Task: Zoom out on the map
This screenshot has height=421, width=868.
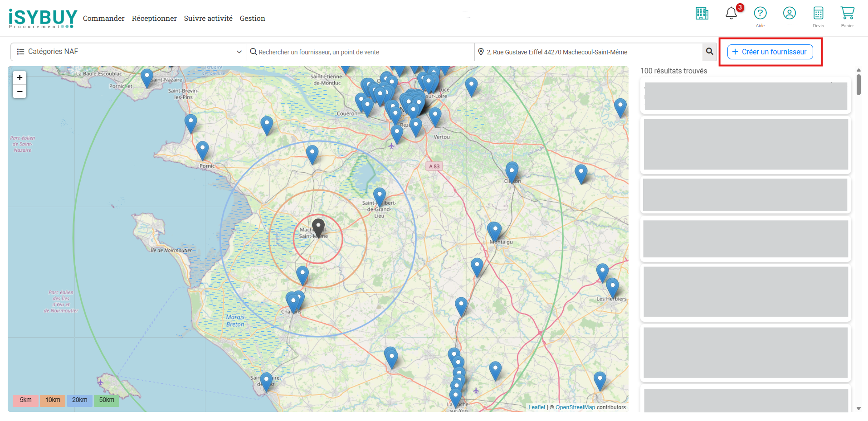Action: (x=20, y=92)
